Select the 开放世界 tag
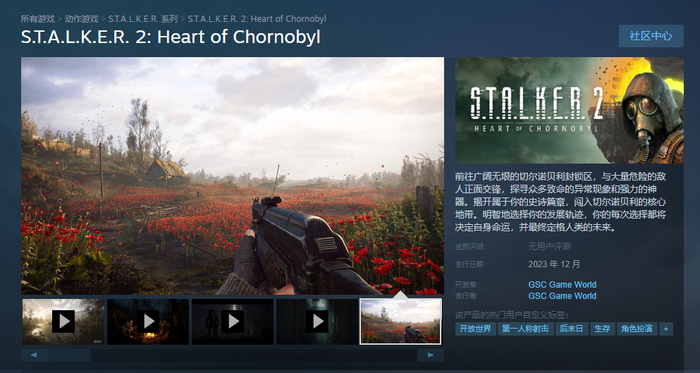 point(475,329)
